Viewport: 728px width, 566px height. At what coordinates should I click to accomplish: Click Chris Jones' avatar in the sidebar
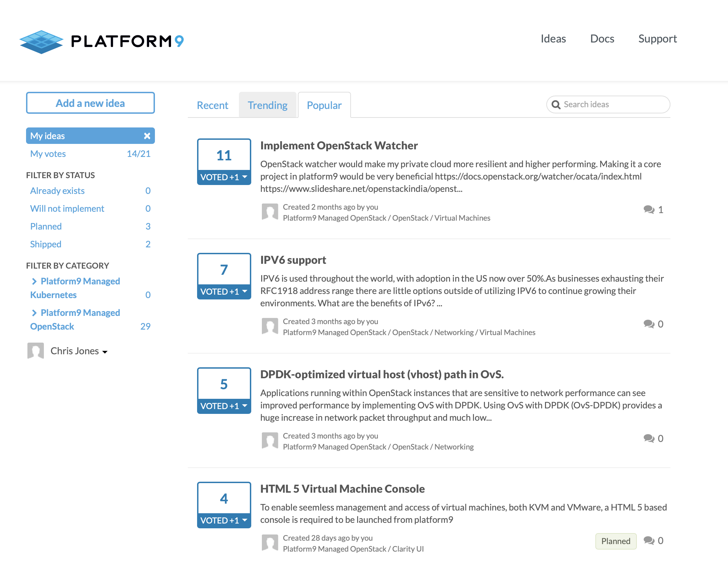tap(36, 351)
